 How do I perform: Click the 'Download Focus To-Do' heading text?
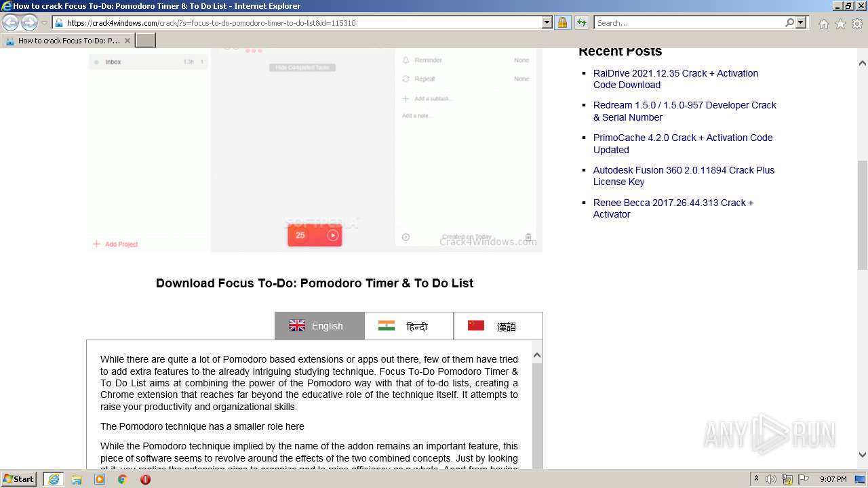coord(315,283)
